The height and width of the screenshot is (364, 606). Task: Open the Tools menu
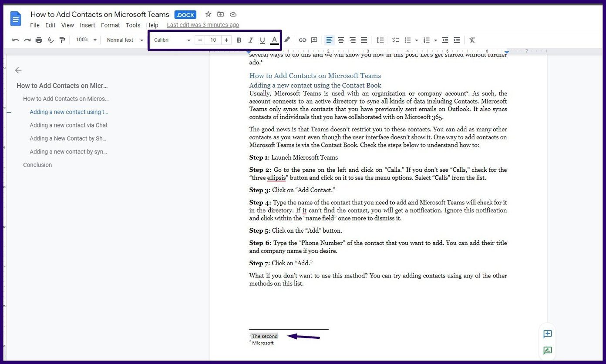pyautogui.click(x=133, y=25)
